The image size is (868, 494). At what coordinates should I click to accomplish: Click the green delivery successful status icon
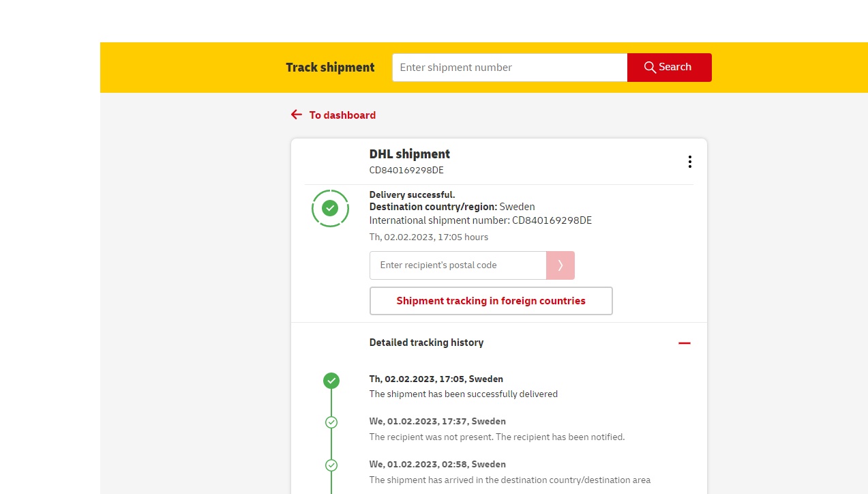coord(330,208)
